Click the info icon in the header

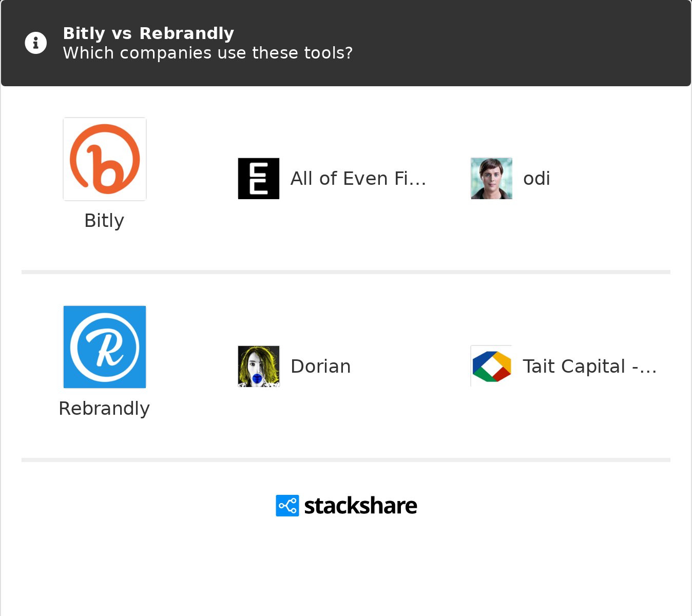(36, 43)
